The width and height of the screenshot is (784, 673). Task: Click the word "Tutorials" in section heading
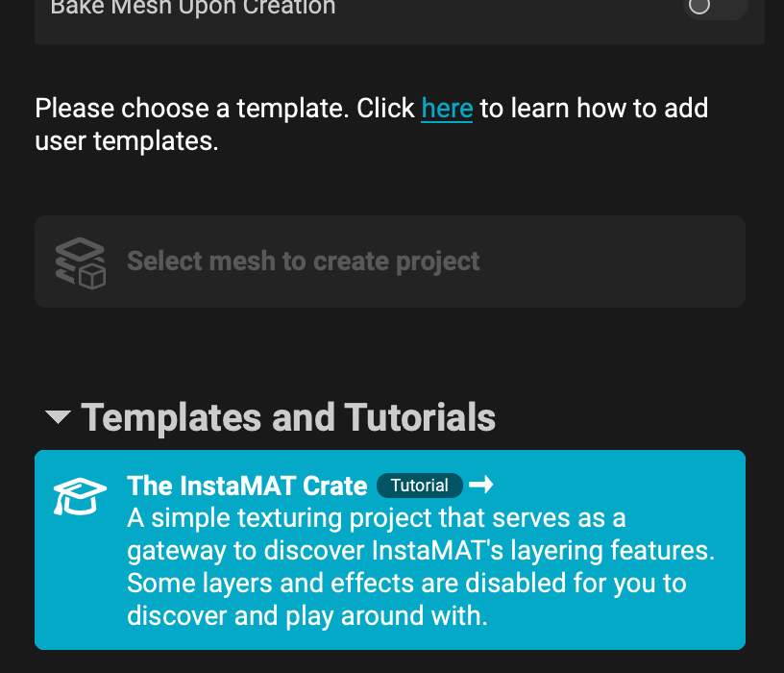click(420, 417)
